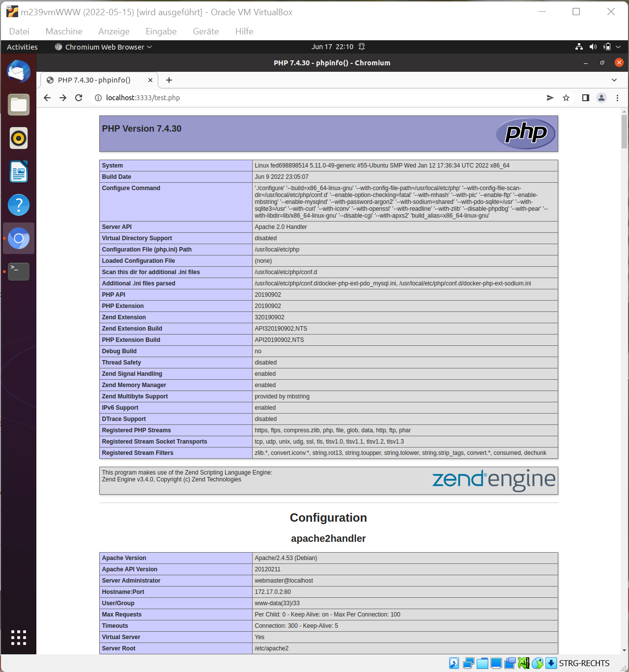Open the Anzeige menu
The height and width of the screenshot is (672, 629).
pos(114,31)
